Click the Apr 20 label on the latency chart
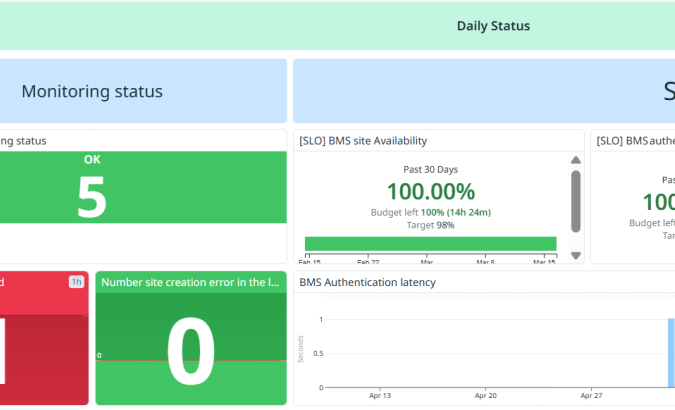The height and width of the screenshot is (410, 675). click(485, 396)
